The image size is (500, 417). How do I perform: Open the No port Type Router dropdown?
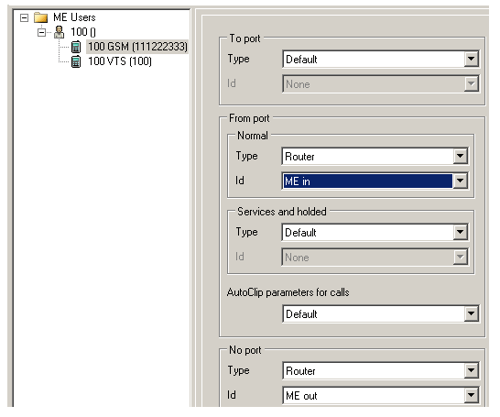point(471,370)
